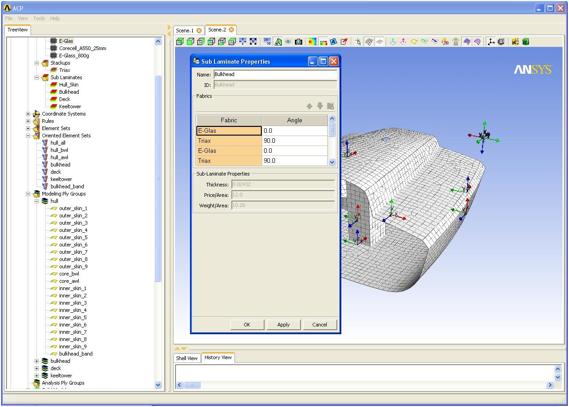The image size is (569, 407).
Task: Click the Hull_Skin sub laminate icon
Action: coord(54,85)
